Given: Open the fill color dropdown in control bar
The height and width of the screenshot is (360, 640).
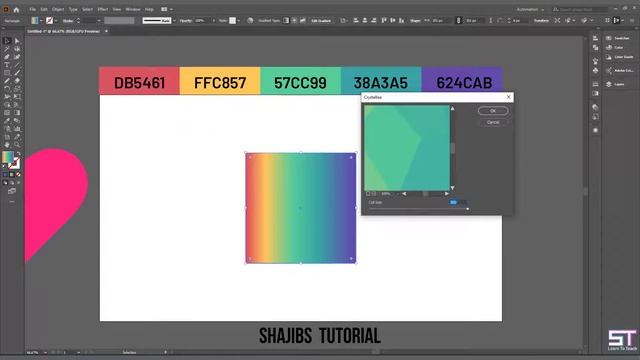Looking at the screenshot, I should pos(41,20).
